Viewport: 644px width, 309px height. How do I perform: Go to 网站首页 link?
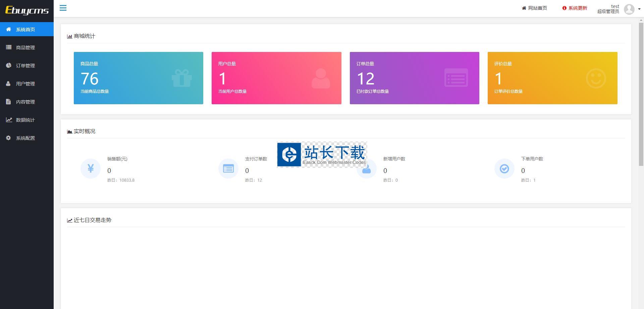tap(534, 8)
